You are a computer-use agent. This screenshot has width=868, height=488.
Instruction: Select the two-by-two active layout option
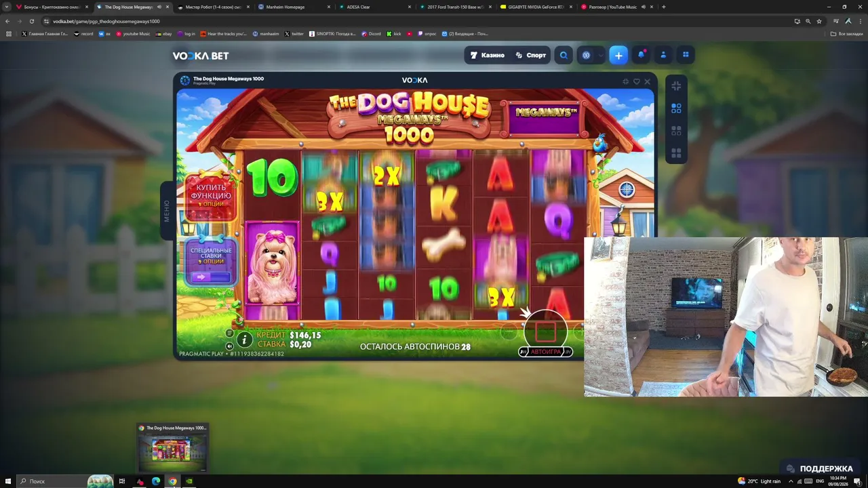pos(676,108)
